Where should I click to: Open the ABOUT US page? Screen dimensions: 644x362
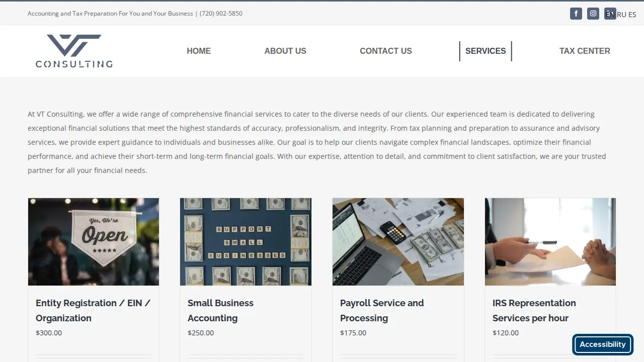pos(285,51)
